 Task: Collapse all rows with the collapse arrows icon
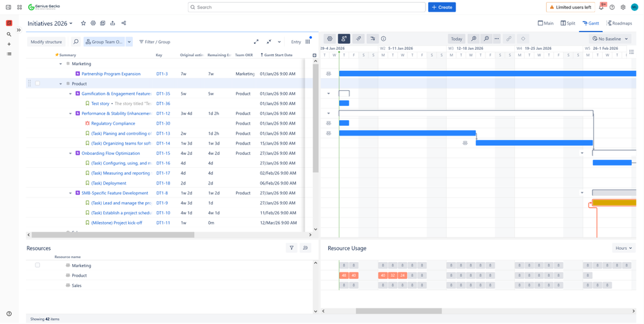pyautogui.click(x=269, y=41)
